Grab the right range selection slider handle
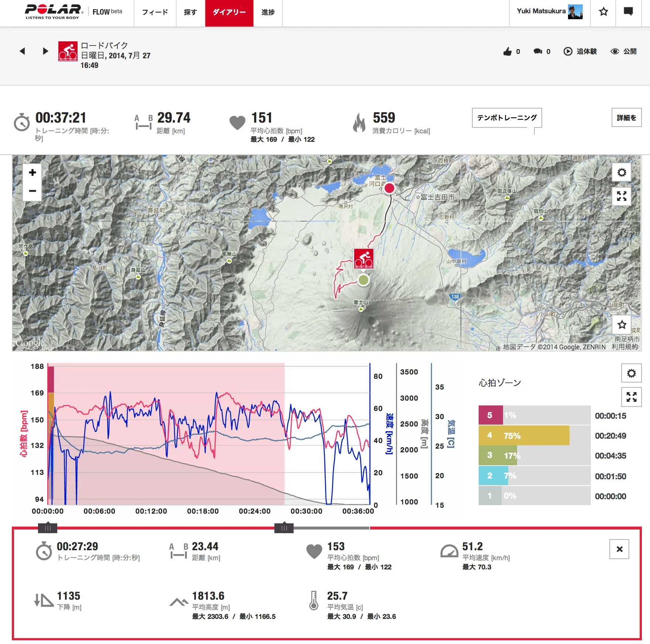The image size is (650, 644). (284, 528)
